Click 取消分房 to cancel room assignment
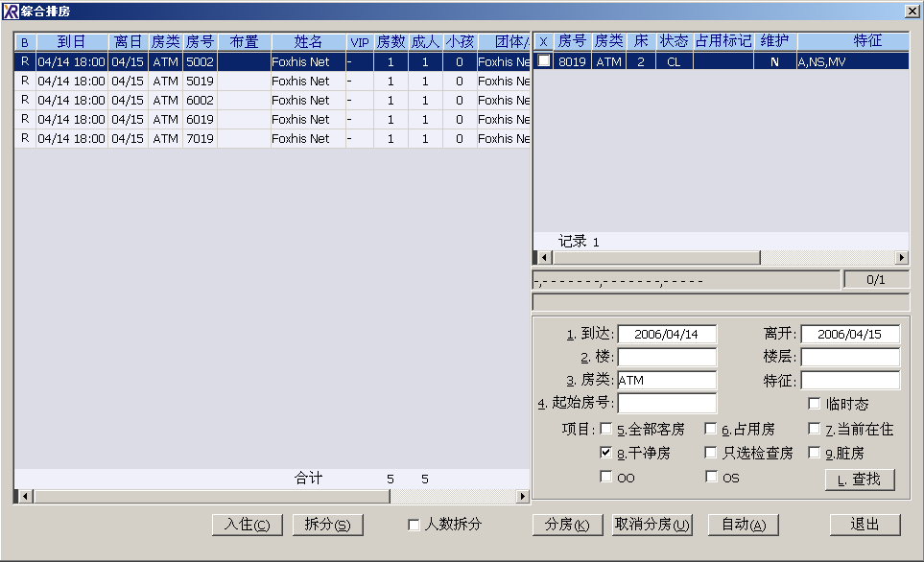924x562 pixels. 652,525
